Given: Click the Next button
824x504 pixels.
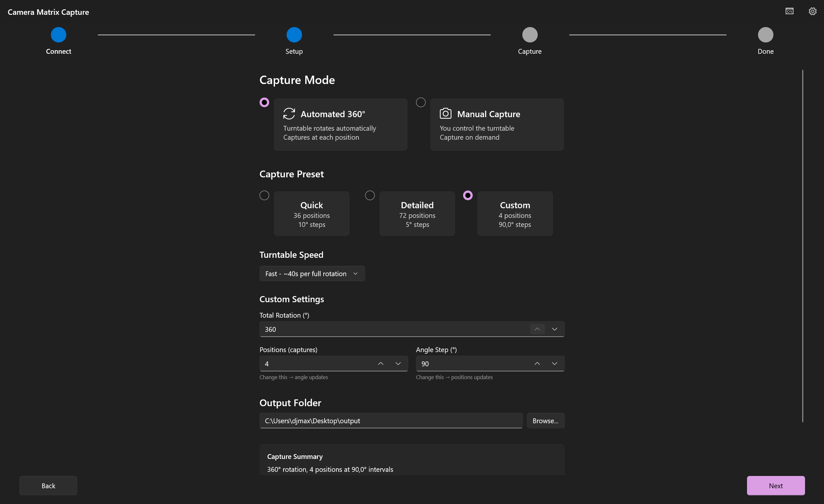Looking at the screenshot, I should [776, 486].
